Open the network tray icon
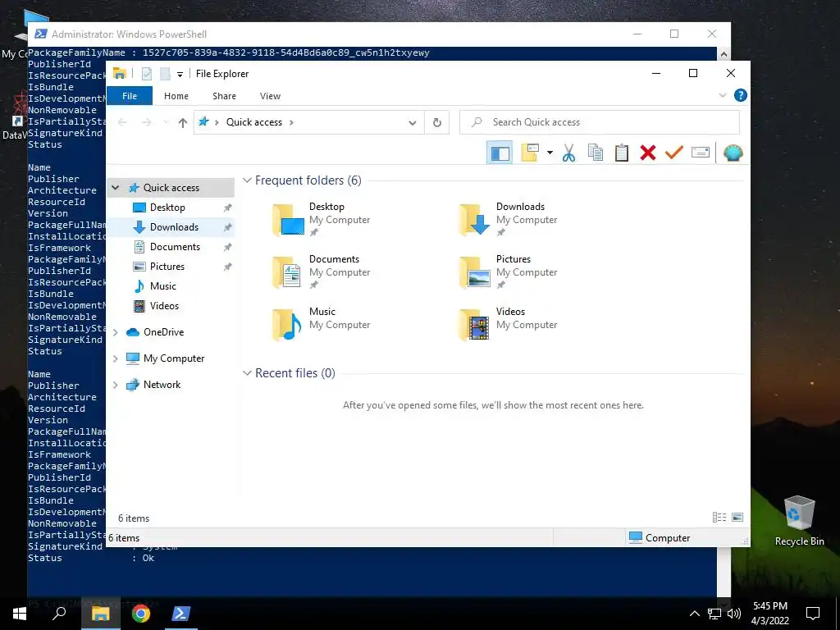Viewport: 840px width, 630px height. click(714, 614)
